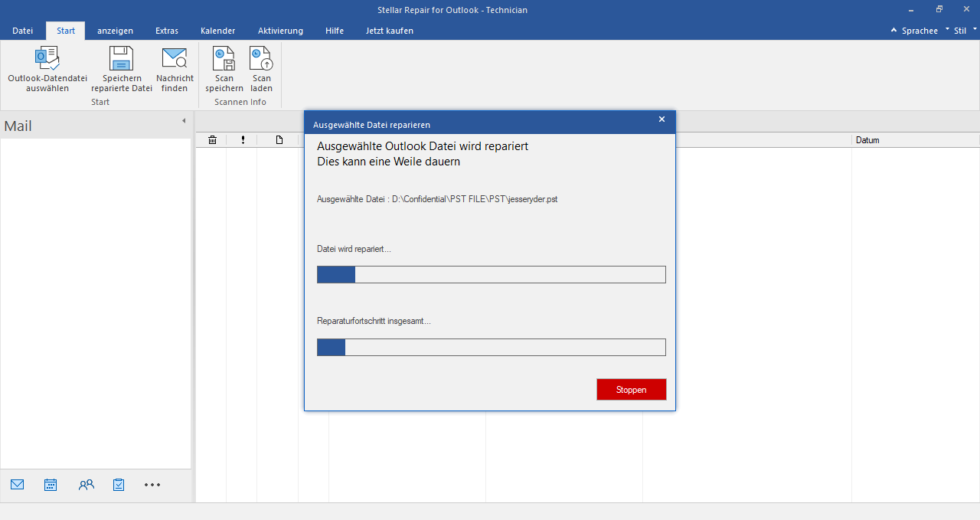Click Outlook-Datendatei auswählen icon

click(47, 59)
